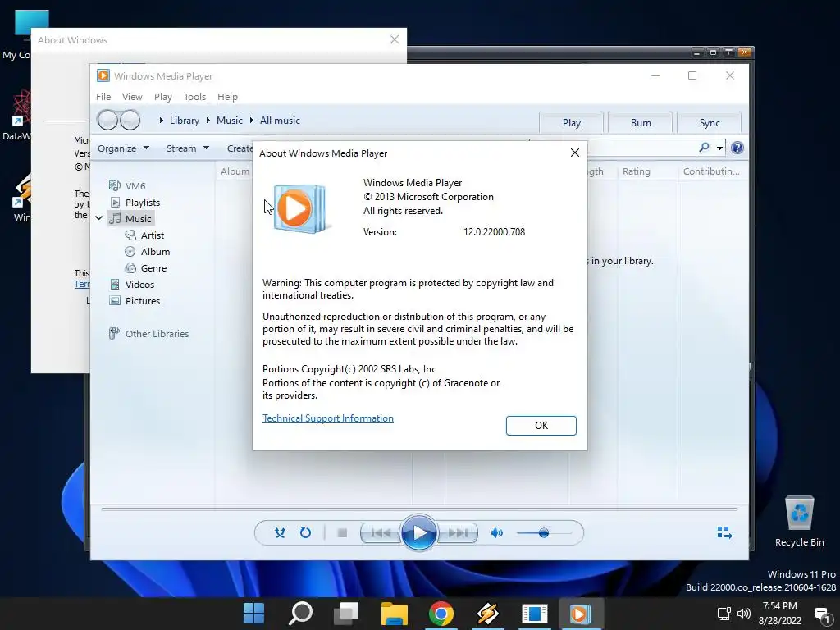This screenshot has height=630, width=840.
Task: Open Task View from the taskbar
Action: [x=347, y=614]
